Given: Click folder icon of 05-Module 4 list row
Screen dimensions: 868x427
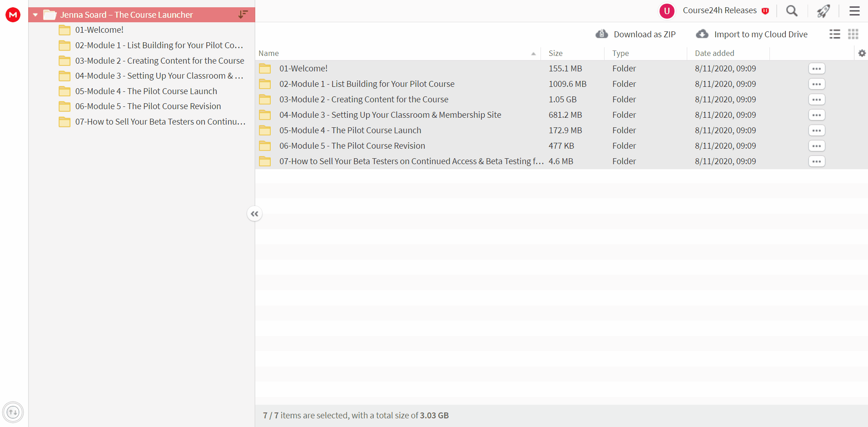Looking at the screenshot, I should coord(265,131).
